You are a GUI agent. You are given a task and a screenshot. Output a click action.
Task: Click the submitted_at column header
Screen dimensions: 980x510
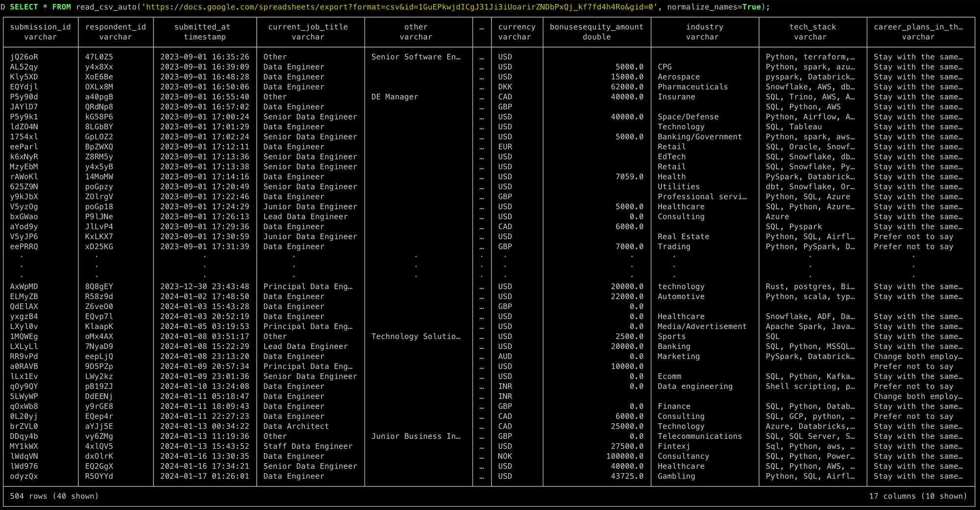[x=202, y=27]
